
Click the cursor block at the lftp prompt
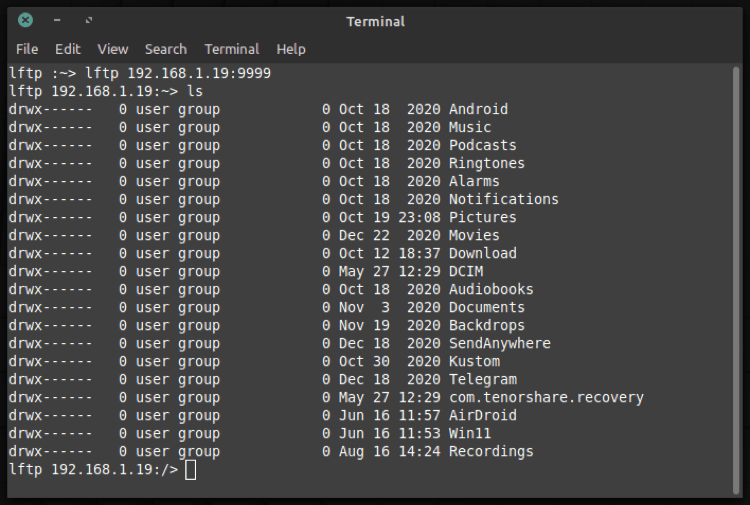pyautogui.click(x=191, y=470)
